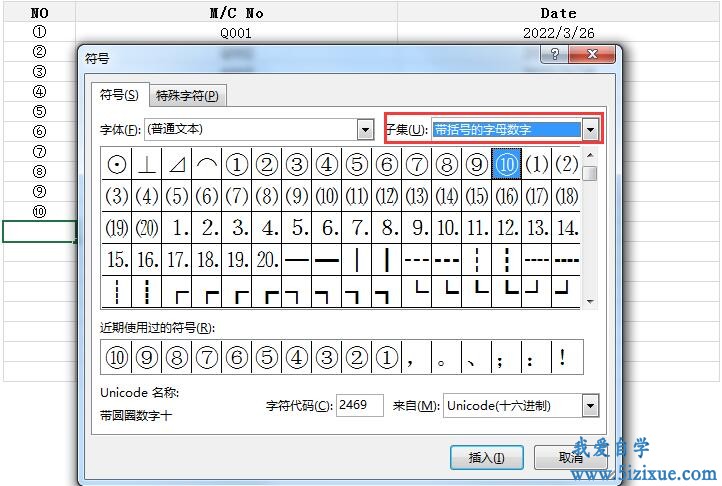722x486 pixels.
Task: Select recently used exclamation mark symbol
Action: click(x=567, y=357)
